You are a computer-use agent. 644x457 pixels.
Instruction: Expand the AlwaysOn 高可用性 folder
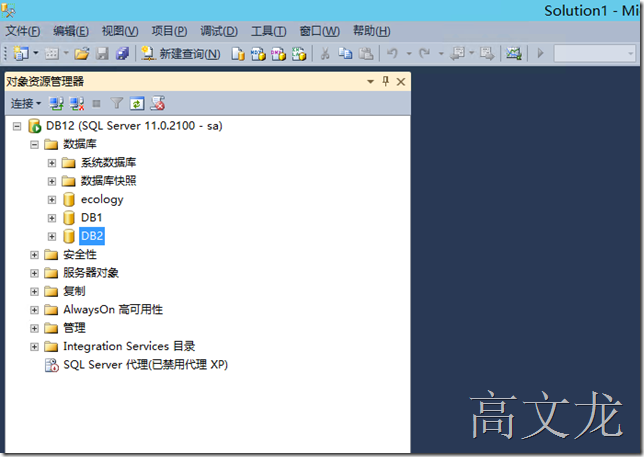tap(34, 310)
